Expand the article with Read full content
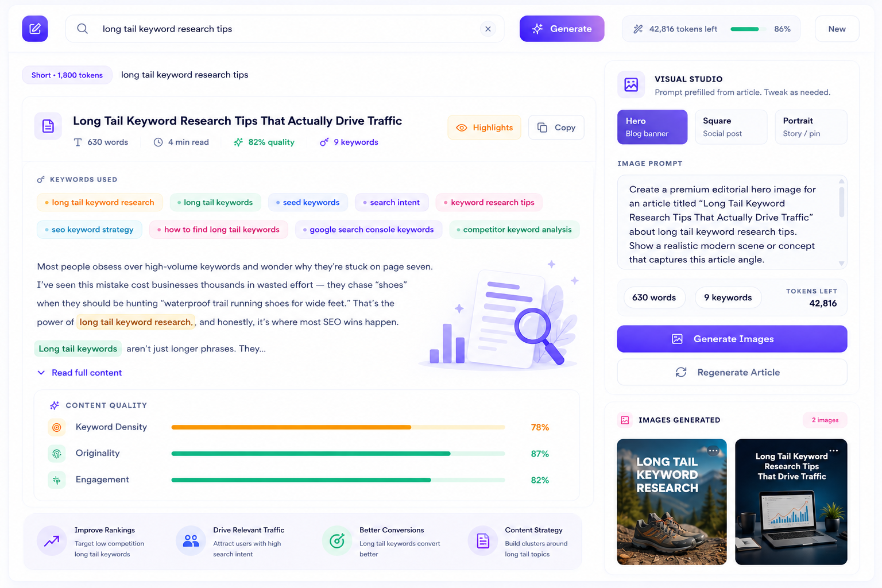 (80, 373)
